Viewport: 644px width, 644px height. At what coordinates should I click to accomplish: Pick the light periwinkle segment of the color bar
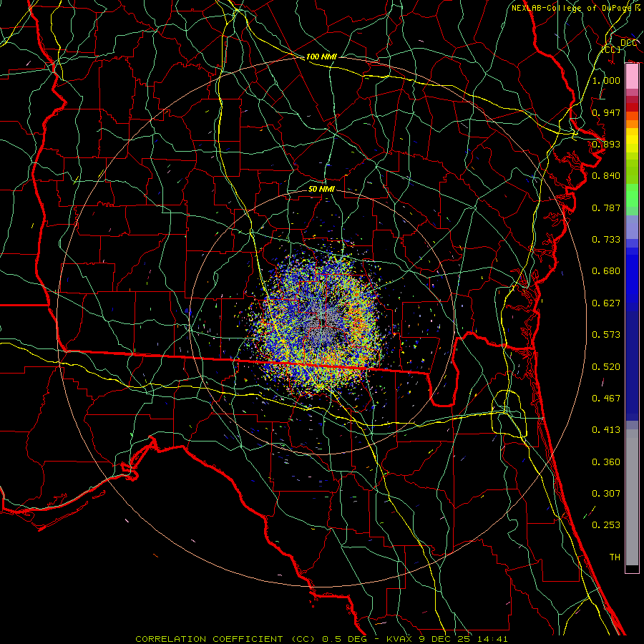coord(632,228)
